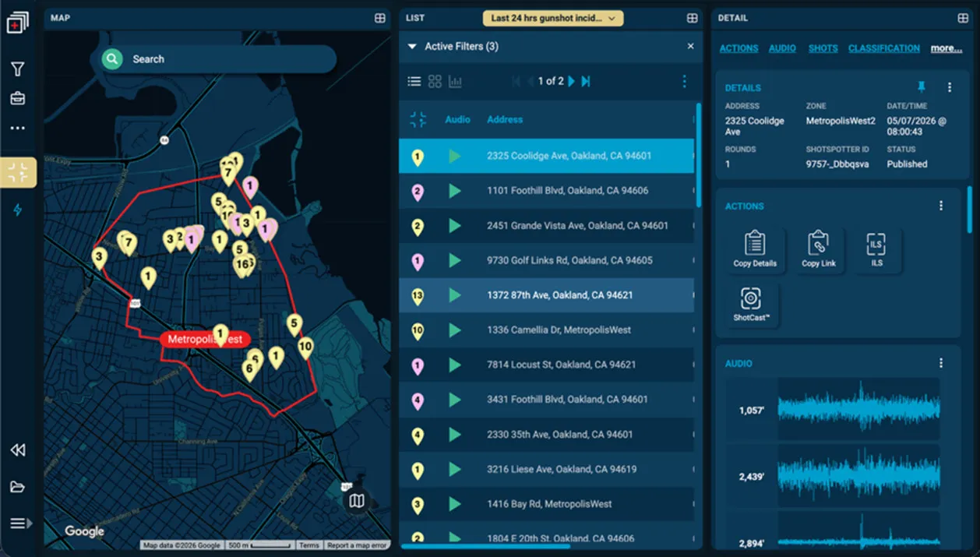
Task: Play audio for 1101 Foothill Blvd
Action: (x=455, y=191)
